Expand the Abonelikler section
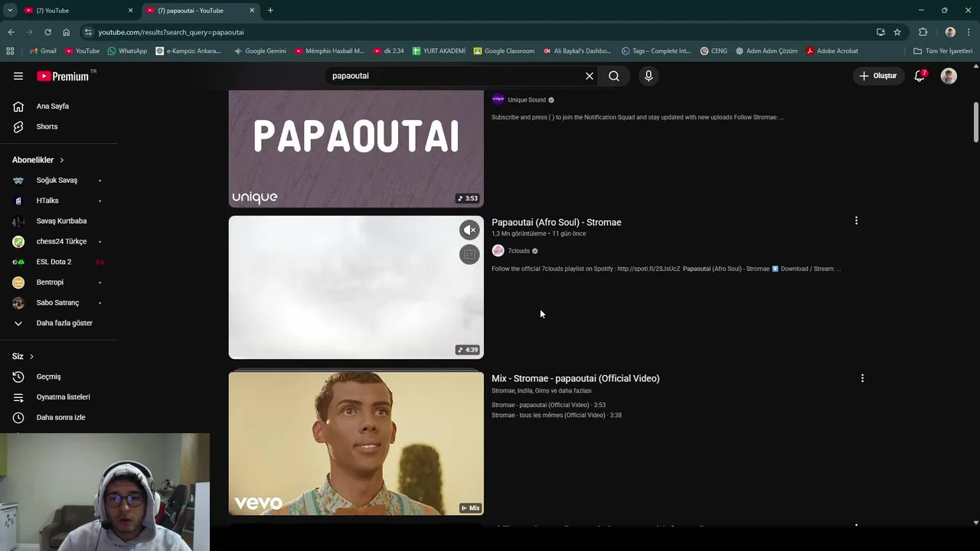The image size is (980, 551). pyautogui.click(x=38, y=160)
